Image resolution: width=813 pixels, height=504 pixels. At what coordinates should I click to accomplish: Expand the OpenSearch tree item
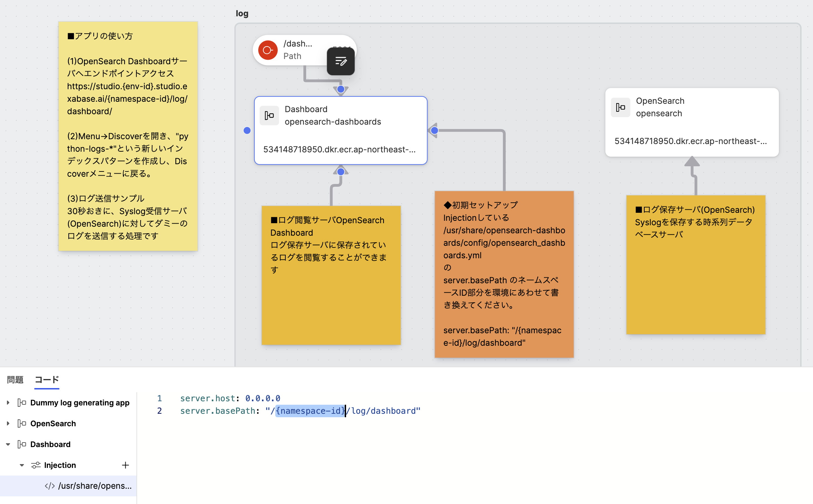(8, 423)
